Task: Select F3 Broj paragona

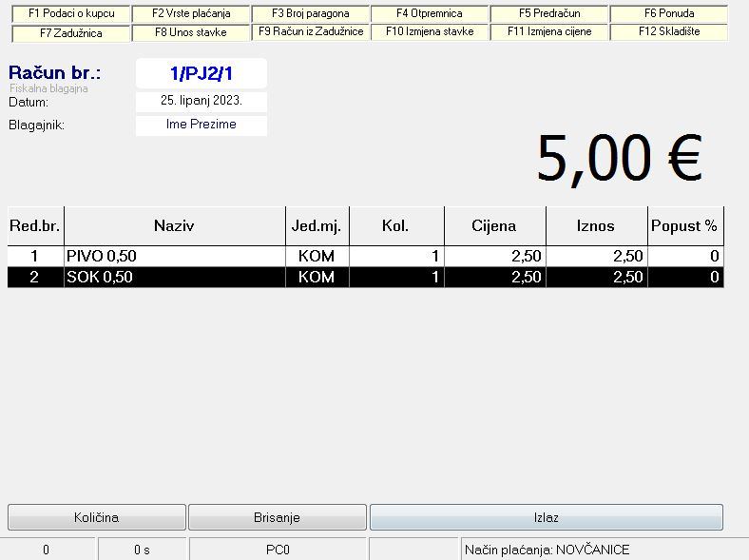Action: click(x=311, y=14)
